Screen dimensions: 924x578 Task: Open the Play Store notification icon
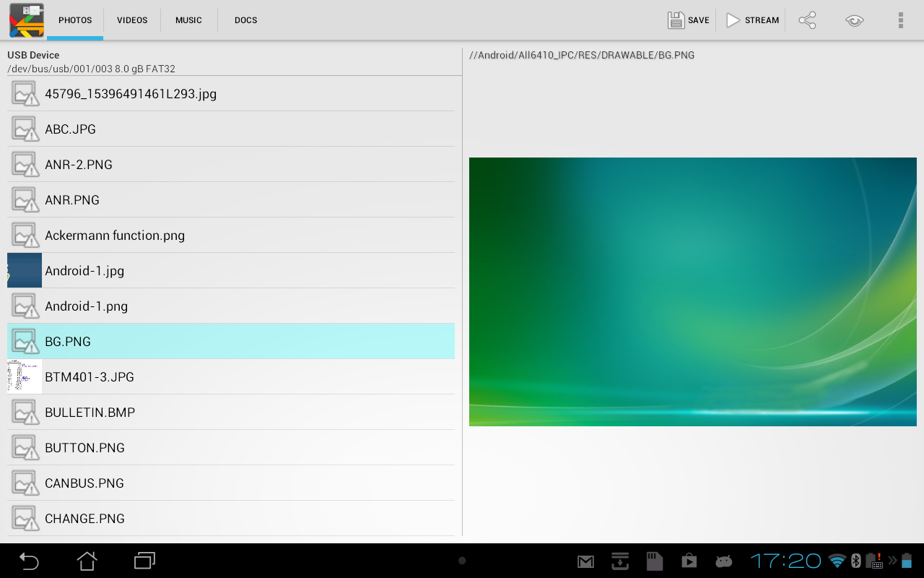click(x=689, y=561)
